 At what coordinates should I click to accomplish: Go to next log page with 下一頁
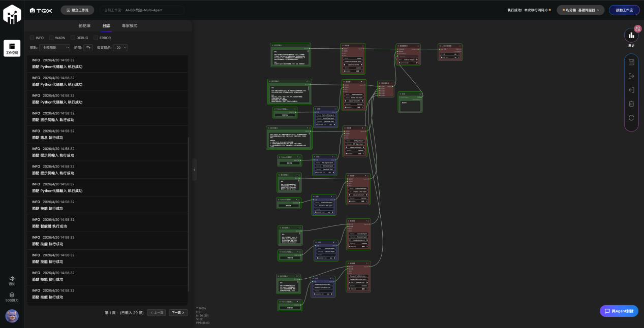178,313
